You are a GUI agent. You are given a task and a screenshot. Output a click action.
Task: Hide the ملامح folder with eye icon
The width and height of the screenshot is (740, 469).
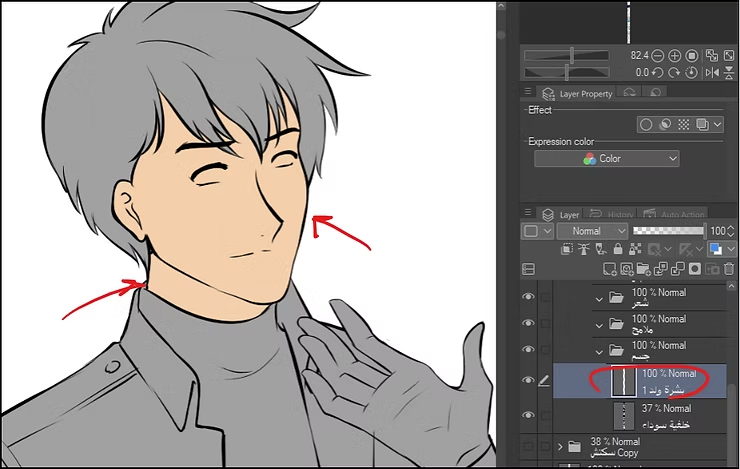pos(528,323)
